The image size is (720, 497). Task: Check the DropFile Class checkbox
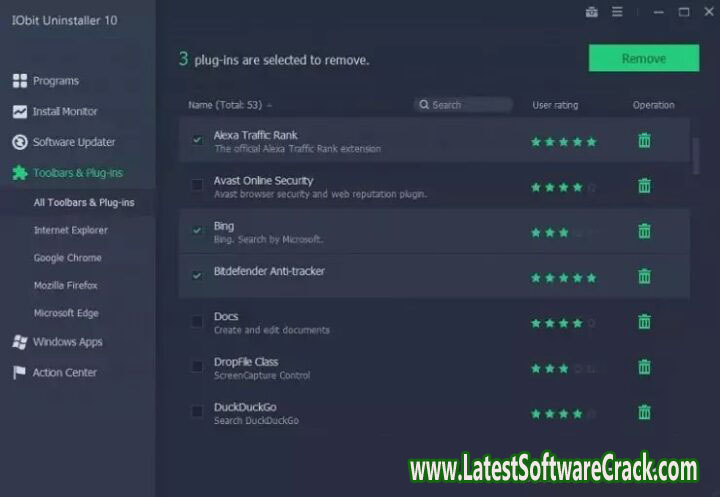pyautogui.click(x=197, y=366)
